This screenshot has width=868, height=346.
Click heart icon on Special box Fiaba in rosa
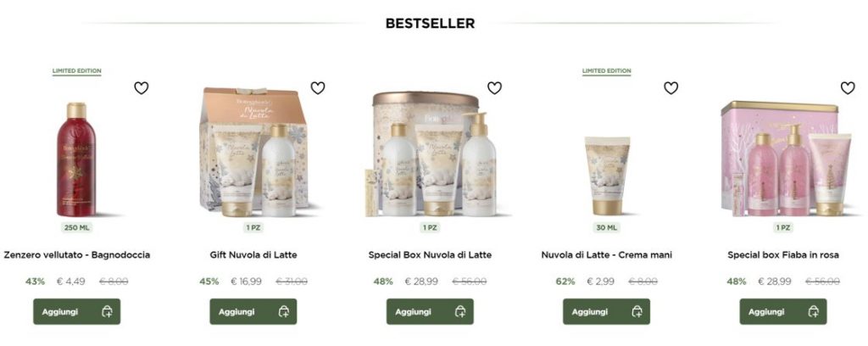[x=848, y=87]
